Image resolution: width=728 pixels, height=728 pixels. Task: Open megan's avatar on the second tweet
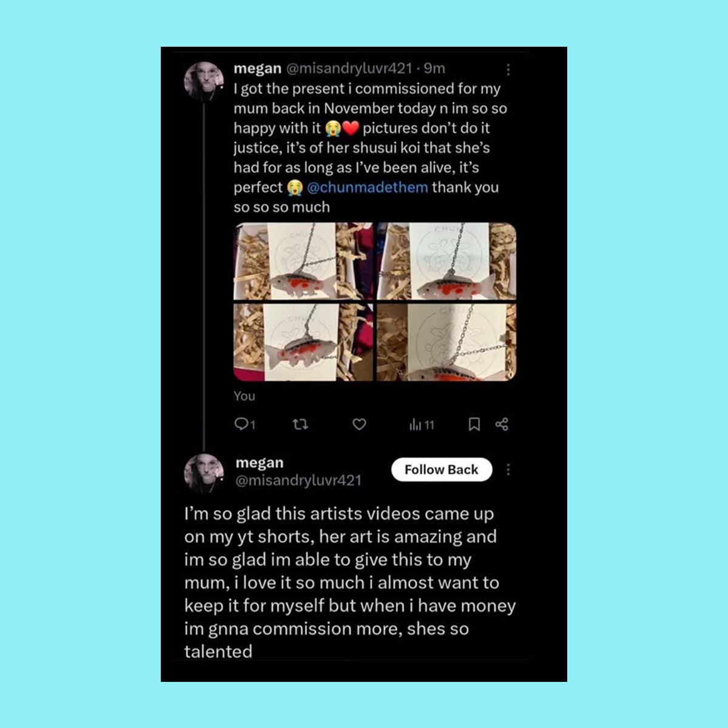(x=204, y=473)
